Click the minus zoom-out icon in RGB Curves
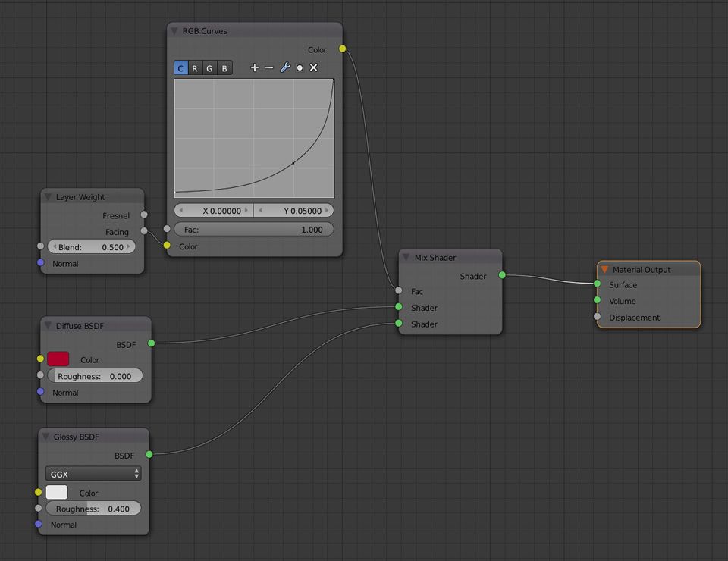This screenshot has width=728, height=561. (269, 67)
